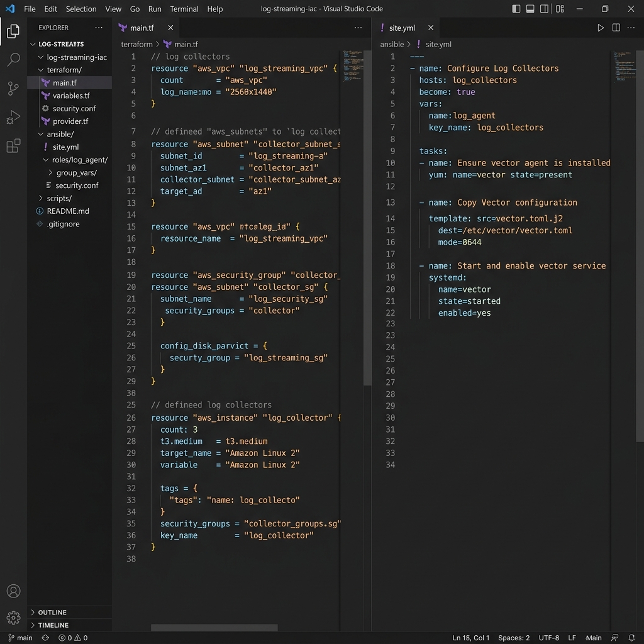This screenshot has width=644, height=644.
Task: Open the Terminal menu
Action: tap(184, 9)
